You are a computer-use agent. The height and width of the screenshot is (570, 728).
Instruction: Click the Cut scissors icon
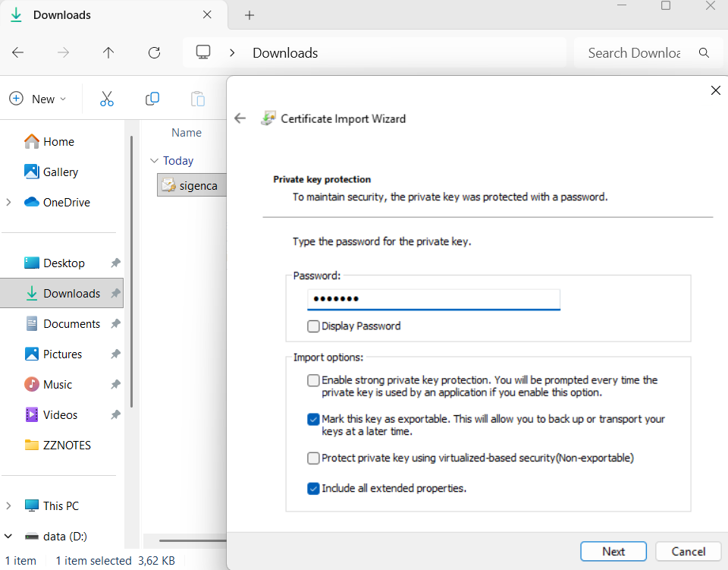click(x=106, y=99)
